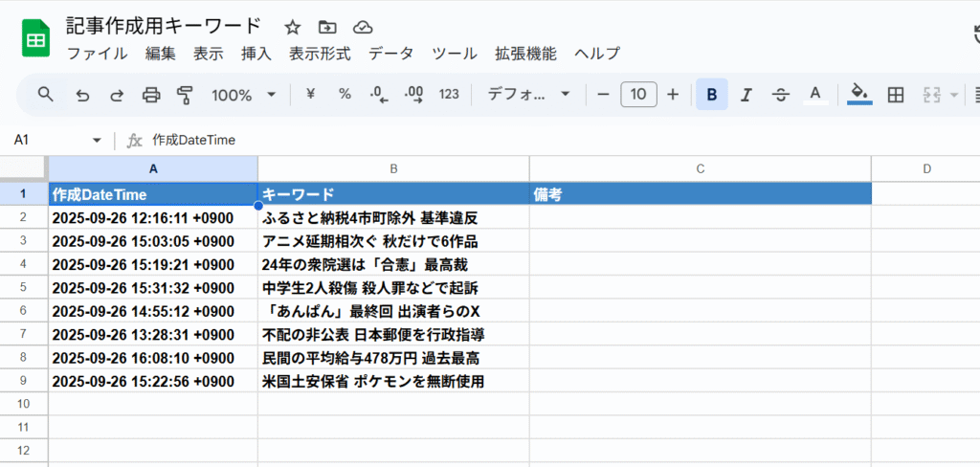Star this document with the star icon
This screenshot has height=467, width=980.
pos(293,27)
